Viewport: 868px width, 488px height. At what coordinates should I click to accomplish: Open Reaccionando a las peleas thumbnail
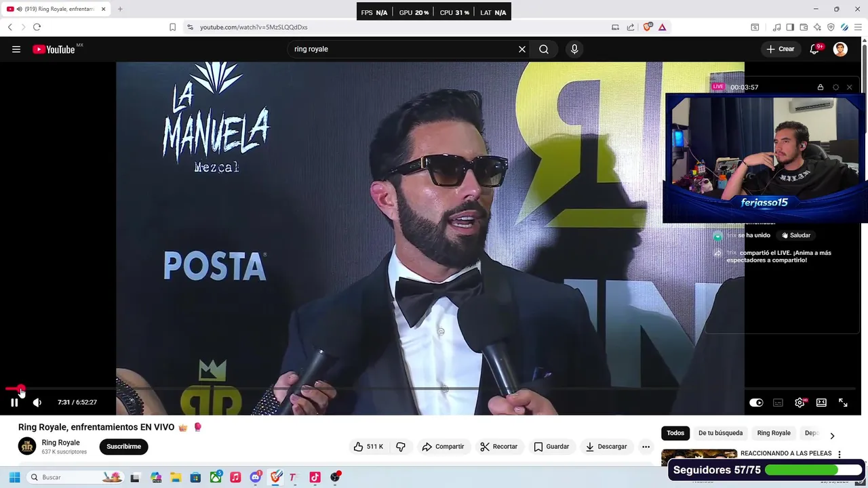pos(699,457)
